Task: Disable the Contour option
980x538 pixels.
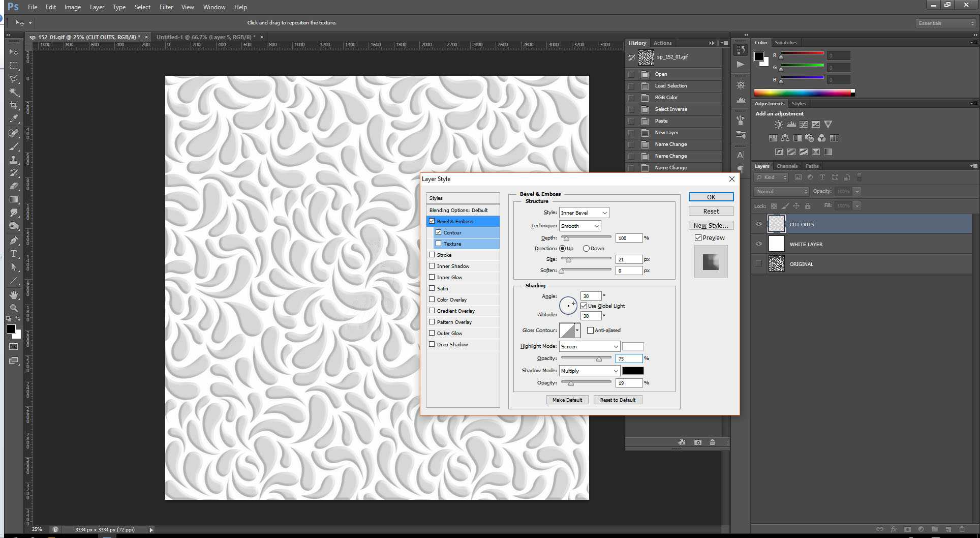Action: coord(439,232)
